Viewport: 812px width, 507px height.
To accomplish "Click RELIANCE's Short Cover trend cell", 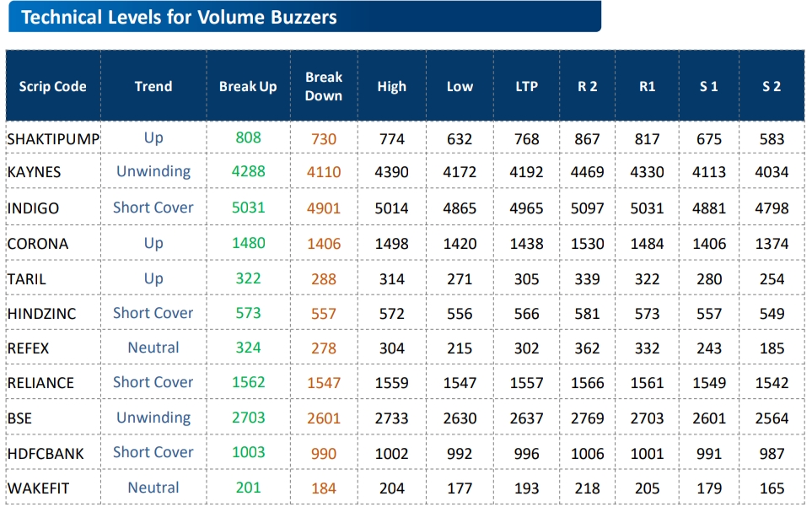I will click(153, 382).
